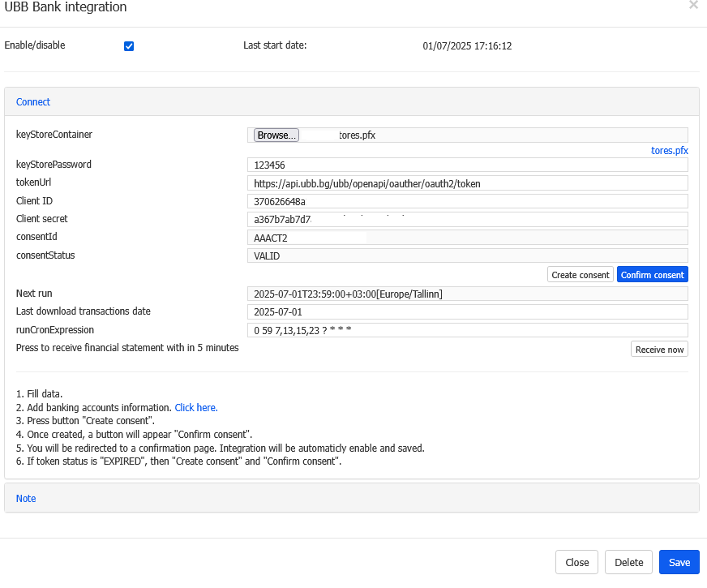707x588 pixels.
Task: Click instruction step 3 about Create consent
Action: coord(85,421)
